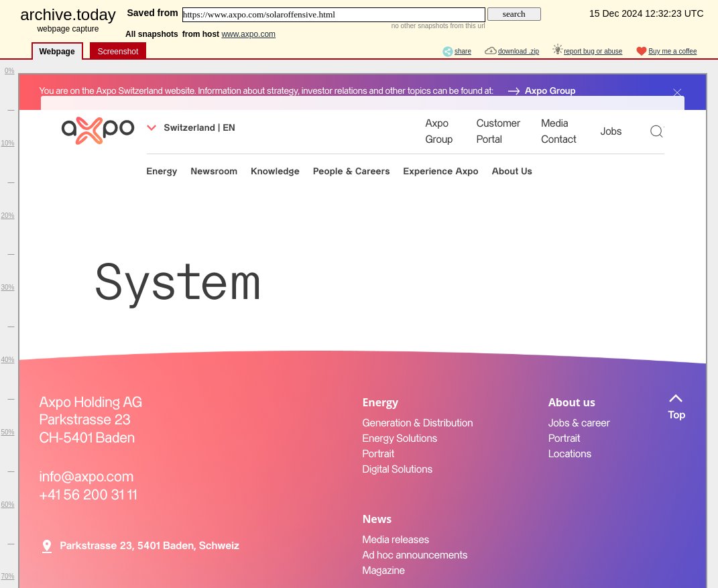718x588 pixels.
Task: Jump to the 60% page marker
Action: (x=7, y=505)
